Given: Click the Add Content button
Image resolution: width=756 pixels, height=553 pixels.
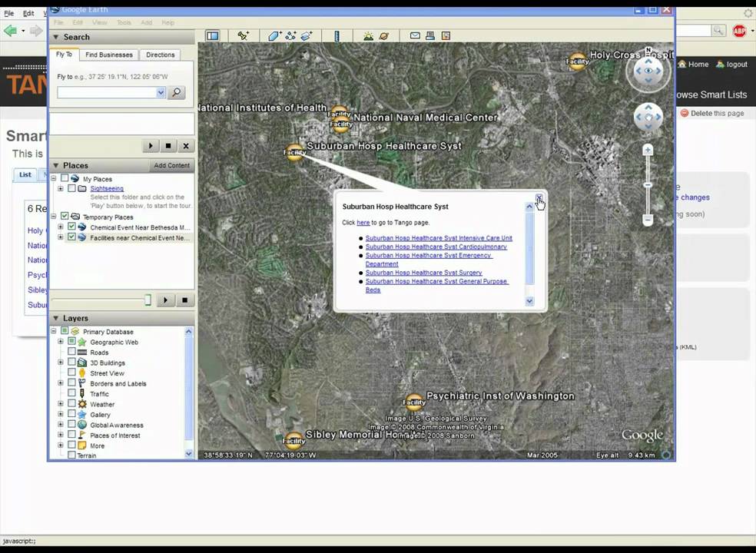Looking at the screenshot, I should pyautogui.click(x=171, y=165).
